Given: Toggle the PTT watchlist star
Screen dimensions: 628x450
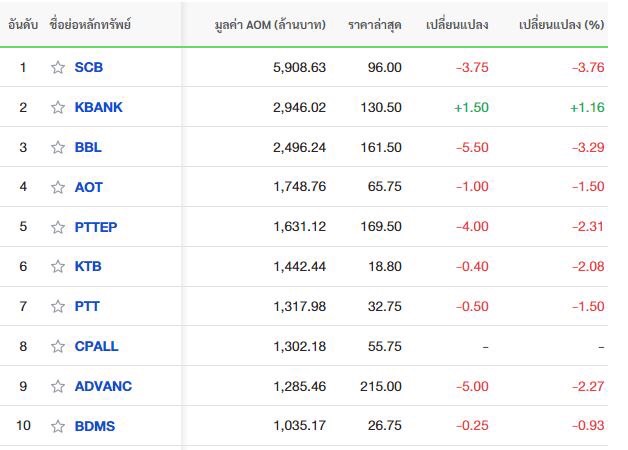Looking at the screenshot, I should click(58, 306).
